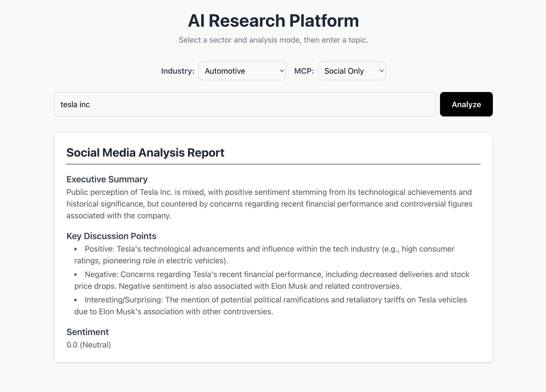The image size is (546, 392).
Task: Click the 'MCP:' label
Action: pos(304,71)
